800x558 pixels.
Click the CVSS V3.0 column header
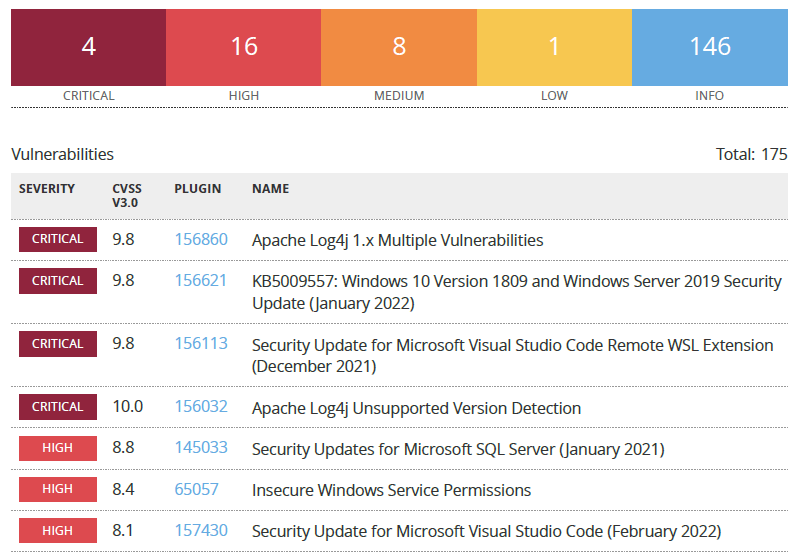point(127,195)
